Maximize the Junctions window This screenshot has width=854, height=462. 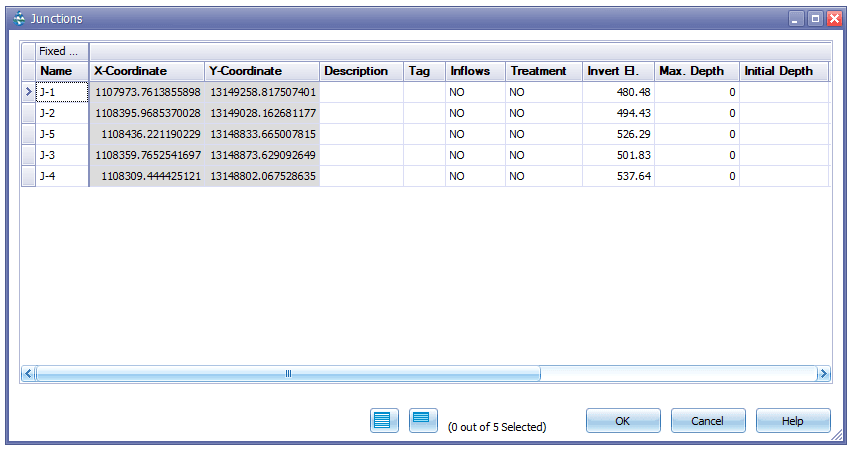coord(815,18)
